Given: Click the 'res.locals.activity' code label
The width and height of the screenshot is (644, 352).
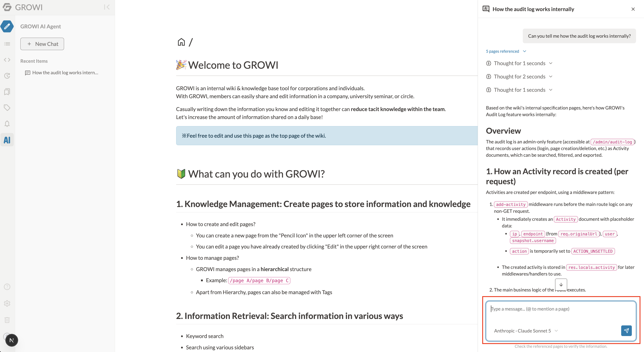Looking at the screenshot, I should [x=591, y=268].
